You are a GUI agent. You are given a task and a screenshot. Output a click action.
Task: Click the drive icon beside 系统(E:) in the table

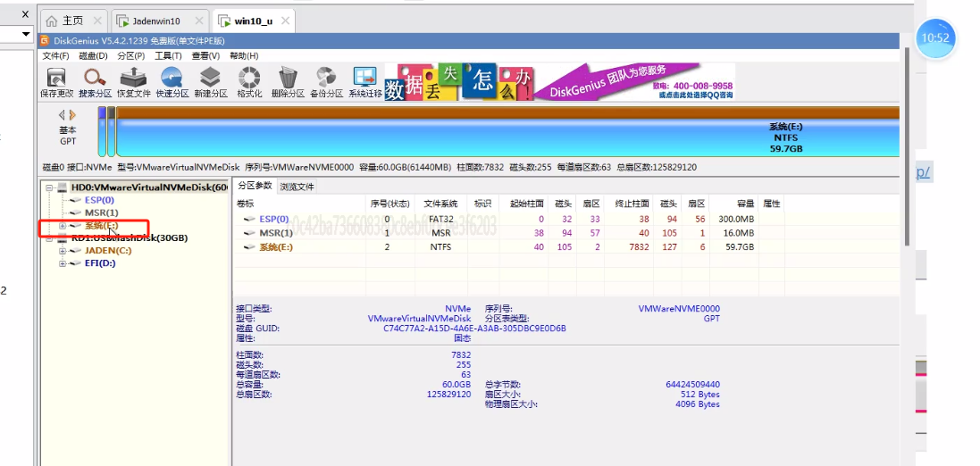250,246
